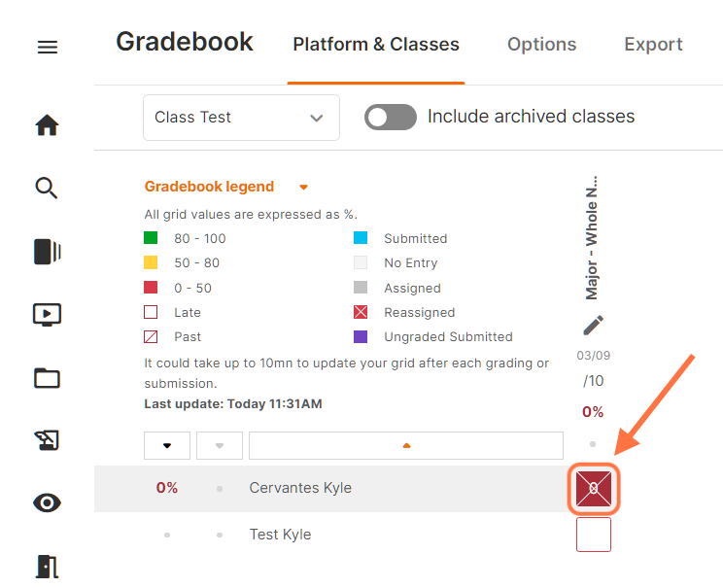Click the pencil edit assignment icon

593,326
